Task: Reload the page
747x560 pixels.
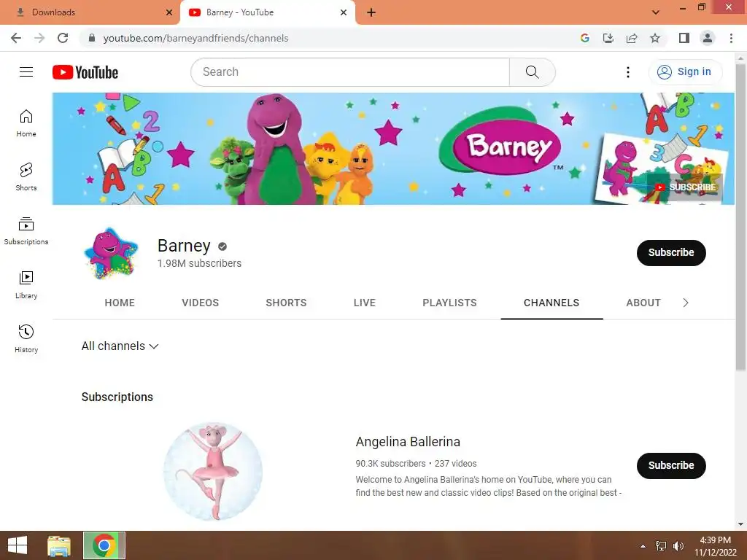Action: click(63, 38)
